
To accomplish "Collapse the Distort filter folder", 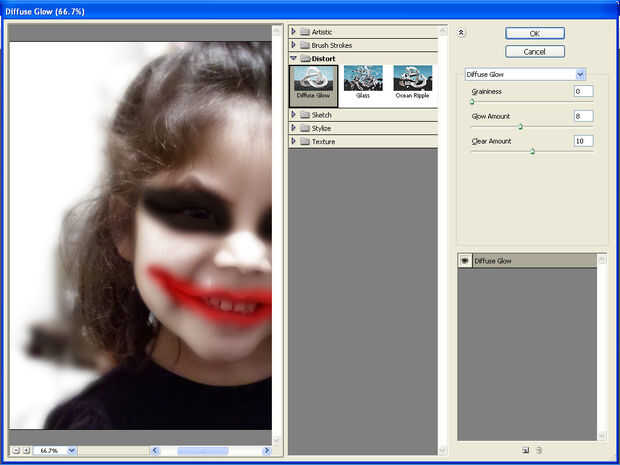I will 293,58.
